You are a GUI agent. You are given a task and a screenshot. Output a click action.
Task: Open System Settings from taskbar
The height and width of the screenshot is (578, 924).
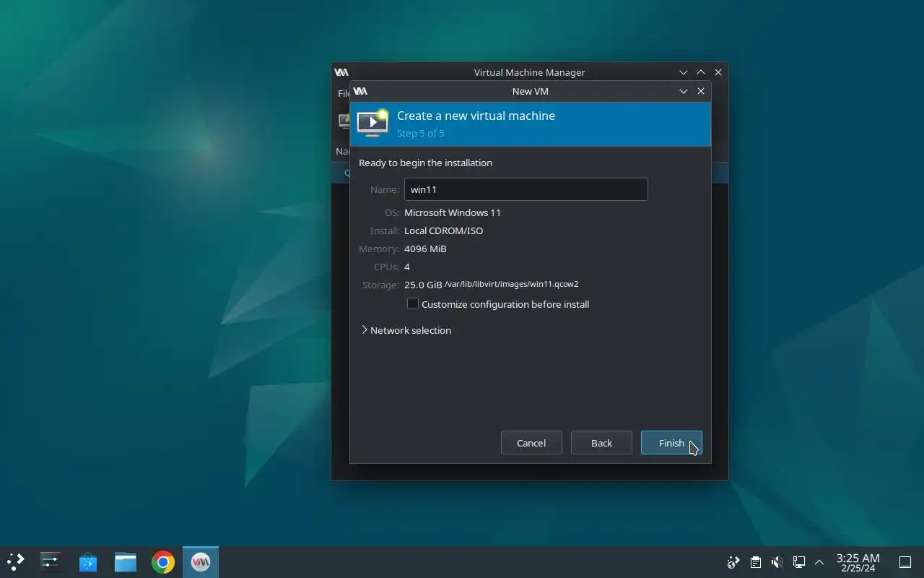tap(51, 562)
